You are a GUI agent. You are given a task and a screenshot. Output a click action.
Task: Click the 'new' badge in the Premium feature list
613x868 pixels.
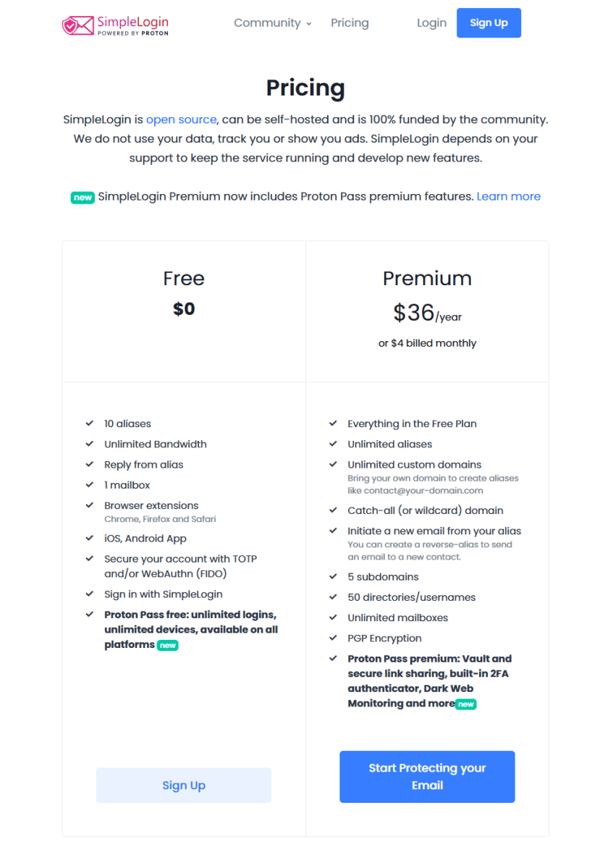[x=465, y=703]
